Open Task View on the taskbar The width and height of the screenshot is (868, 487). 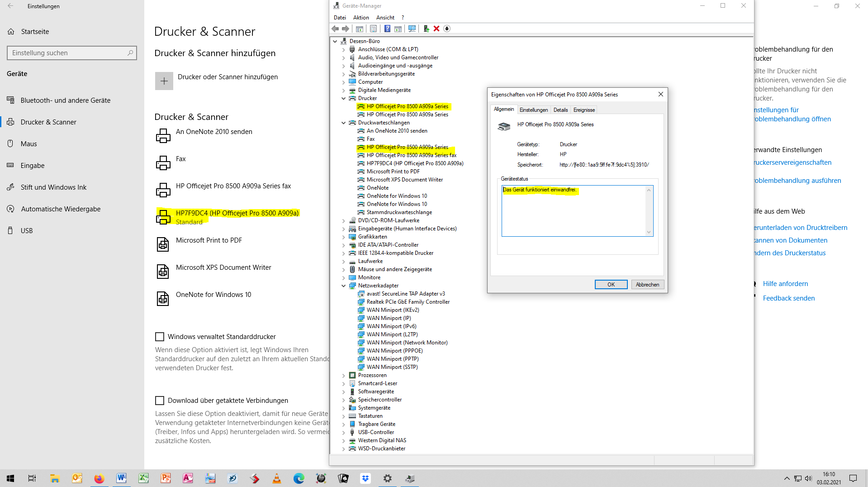pyautogui.click(x=32, y=478)
